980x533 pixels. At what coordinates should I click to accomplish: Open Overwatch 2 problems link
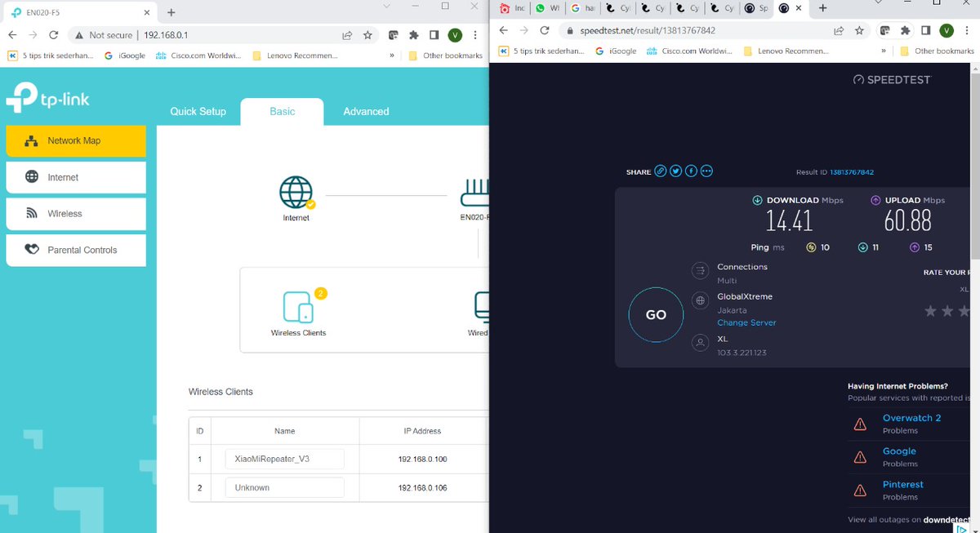tap(911, 418)
